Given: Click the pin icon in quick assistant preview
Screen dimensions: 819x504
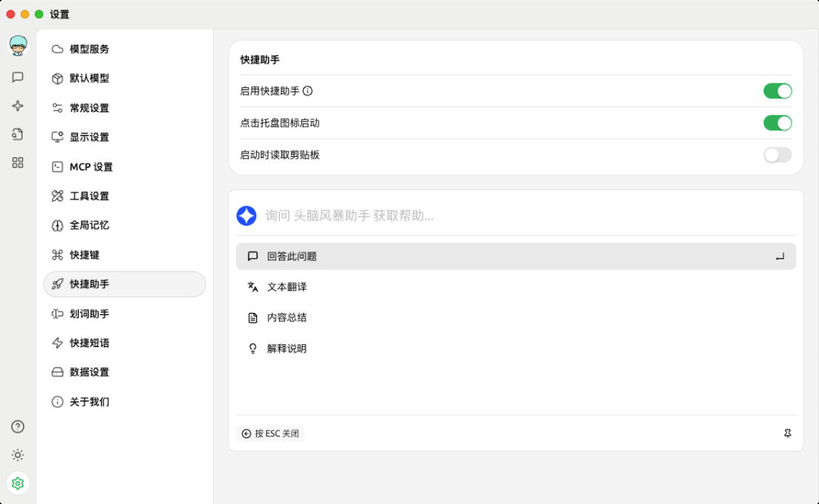Looking at the screenshot, I should tap(787, 434).
